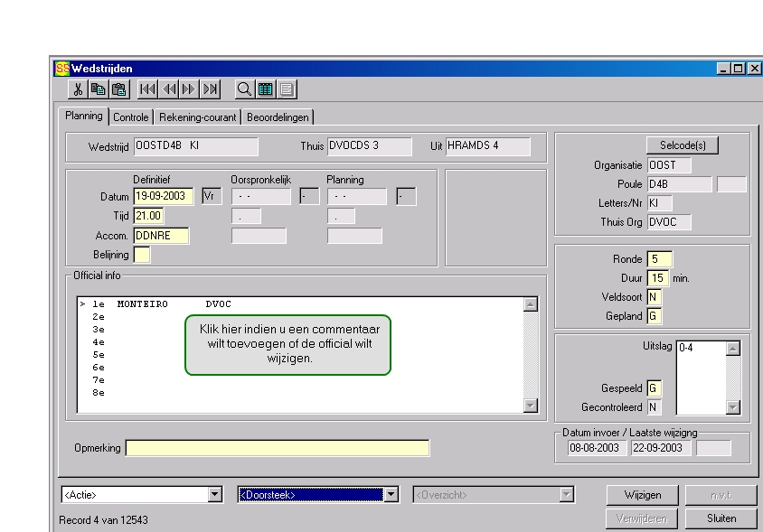
Task: Open search with magnifying glass icon
Action: (x=245, y=89)
